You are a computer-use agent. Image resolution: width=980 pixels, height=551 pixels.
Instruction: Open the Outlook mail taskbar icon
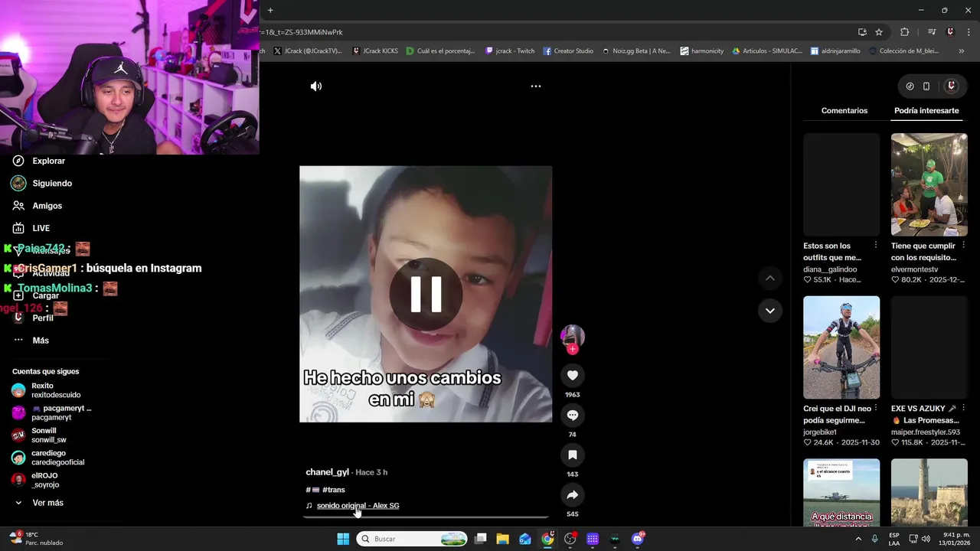(525, 539)
